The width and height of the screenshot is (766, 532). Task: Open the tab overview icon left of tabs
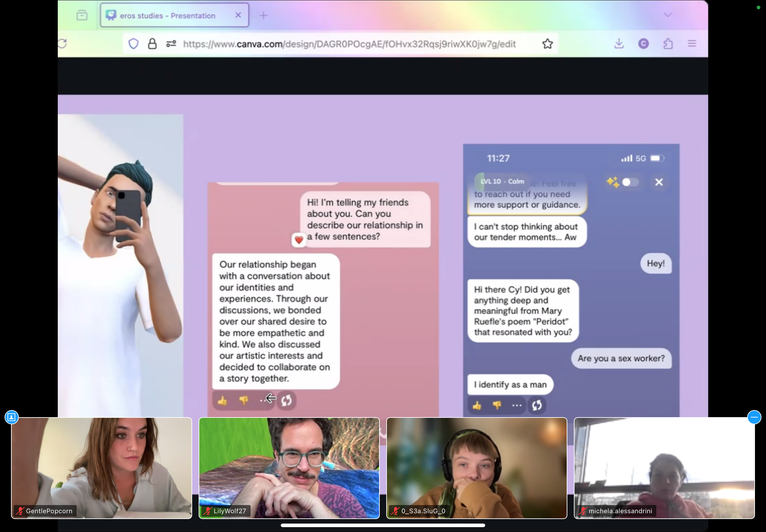point(82,15)
